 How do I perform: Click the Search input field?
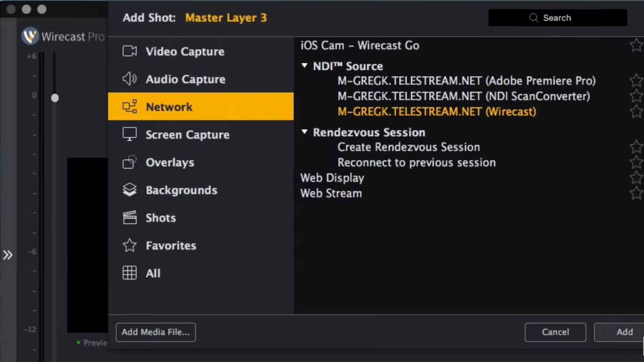tap(557, 18)
